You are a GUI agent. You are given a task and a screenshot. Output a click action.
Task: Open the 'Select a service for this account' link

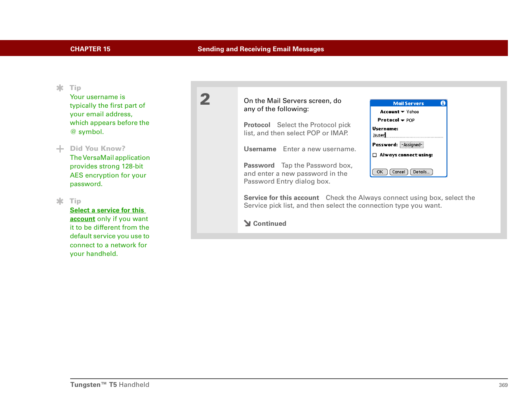108,215
